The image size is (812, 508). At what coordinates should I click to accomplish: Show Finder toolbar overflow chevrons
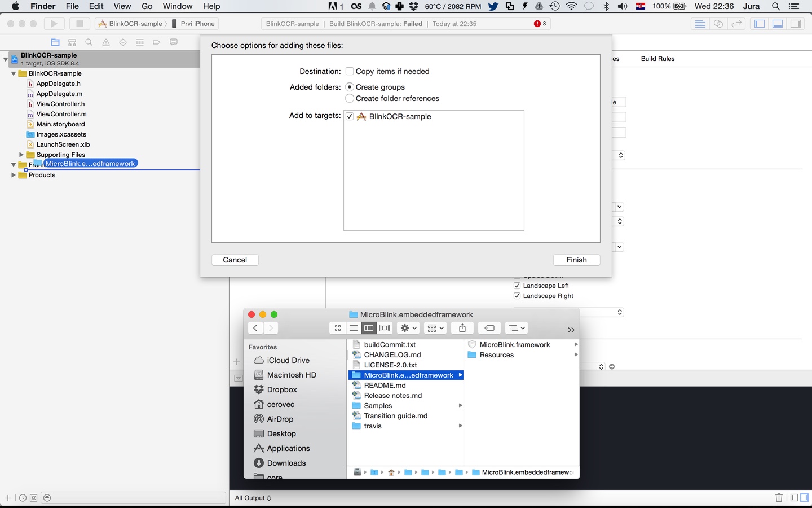tap(571, 330)
